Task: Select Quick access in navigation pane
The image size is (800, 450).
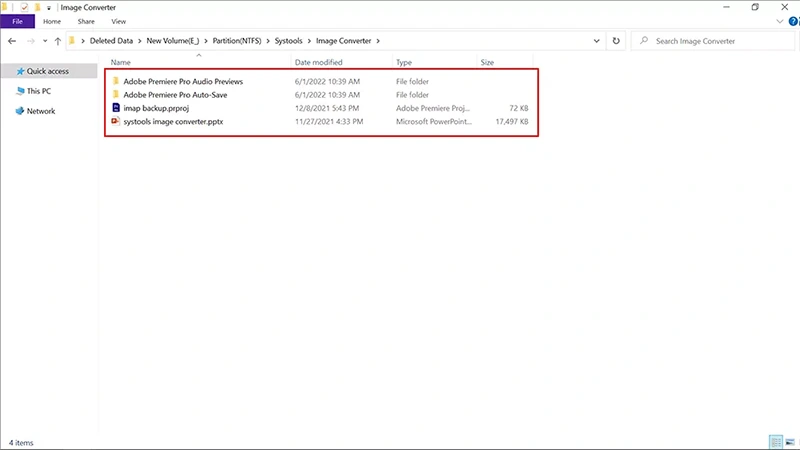Action: [48, 71]
